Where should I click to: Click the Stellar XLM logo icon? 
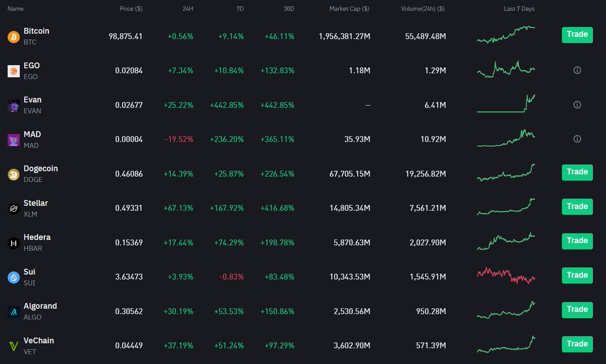tap(14, 209)
